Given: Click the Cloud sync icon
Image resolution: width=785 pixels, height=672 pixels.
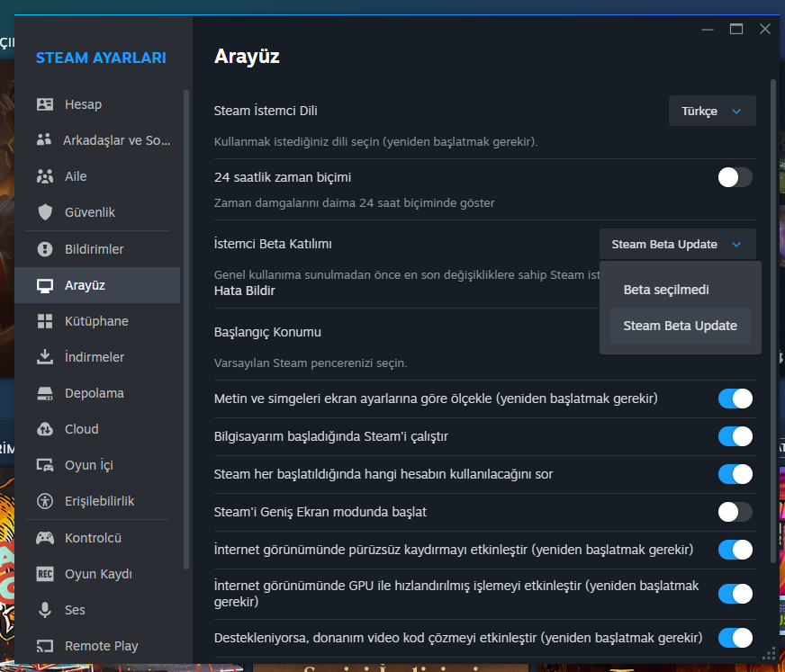Looking at the screenshot, I should pyautogui.click(x=44, y=429).
